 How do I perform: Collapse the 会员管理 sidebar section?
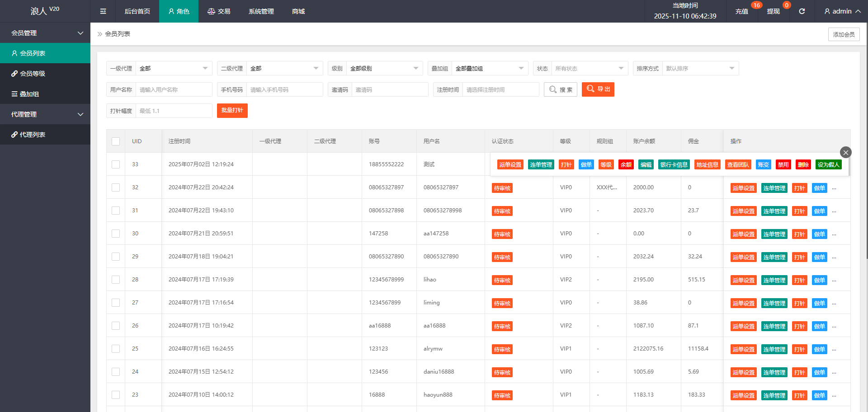(45, 33)
